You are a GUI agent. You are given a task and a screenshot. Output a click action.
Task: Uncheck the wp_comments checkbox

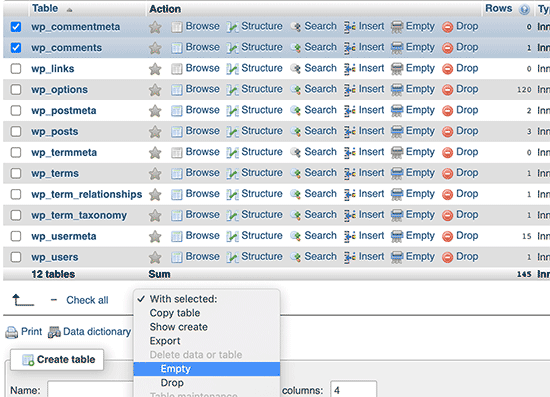tap(16, 48)
